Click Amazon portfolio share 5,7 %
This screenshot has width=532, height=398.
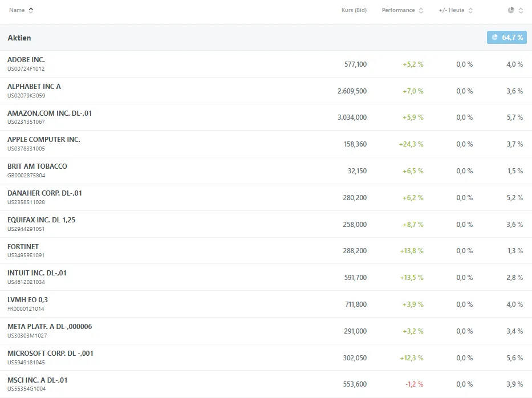coord(515,117)
